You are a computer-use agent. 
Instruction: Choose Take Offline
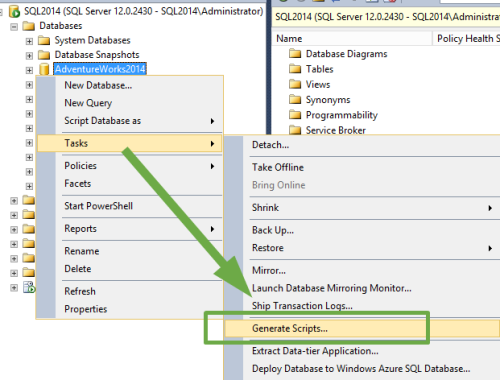point(362,167)
